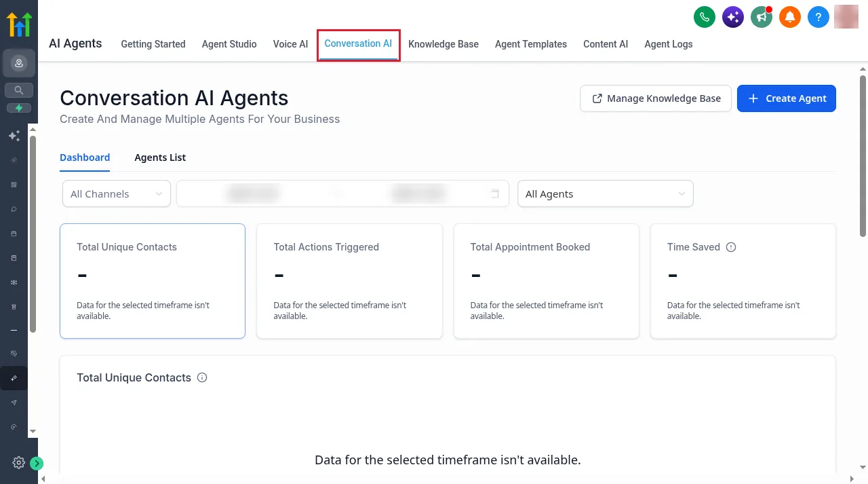The image size is (868, 484).
Task: Select the Time Saved stat card
Action: pyautogui.click(x=743, y=281)
